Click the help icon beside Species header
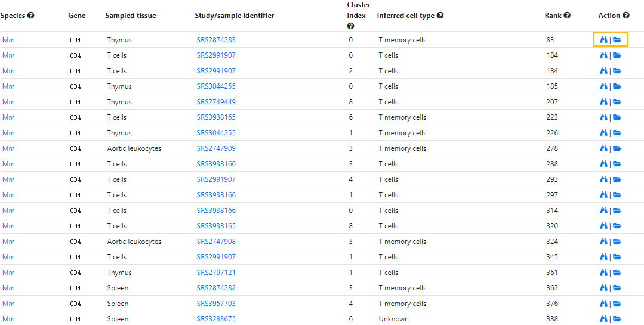This screenshot has width=644, height=325. [30, 16]
